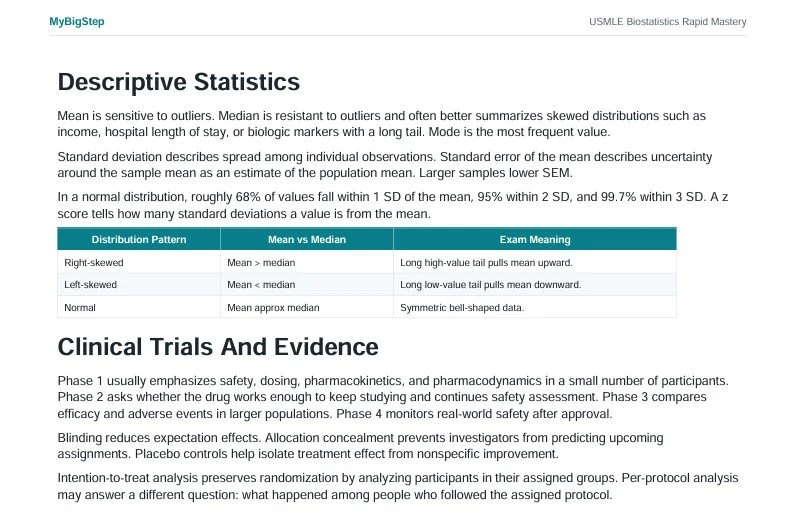The width and height of the screenshot is (792, 522).
Task: Click the USMLE Biostatistics Rapid Mastery header text
Action: [667, 22]
